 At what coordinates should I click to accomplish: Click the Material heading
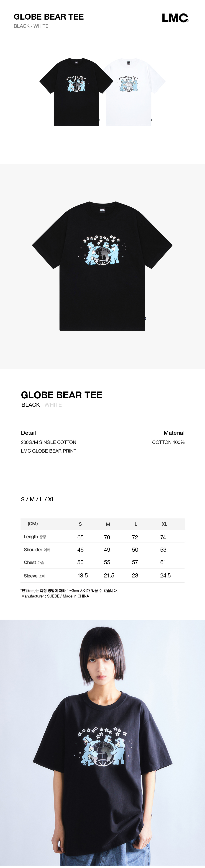tap(174, 433)
